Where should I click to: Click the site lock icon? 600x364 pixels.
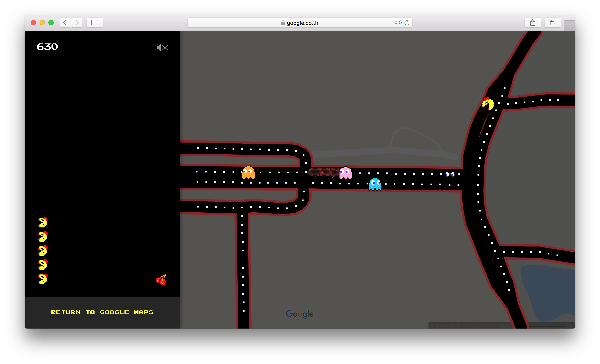[x=283, y=23]
